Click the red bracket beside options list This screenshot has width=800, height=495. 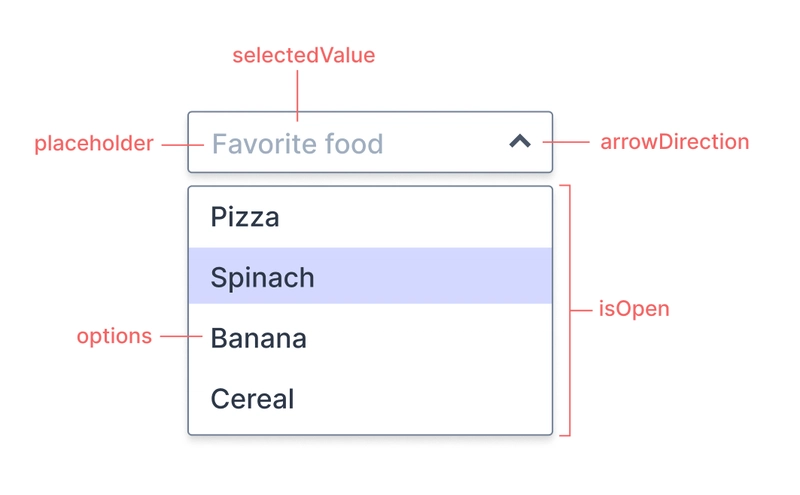(x=566, y=310)
